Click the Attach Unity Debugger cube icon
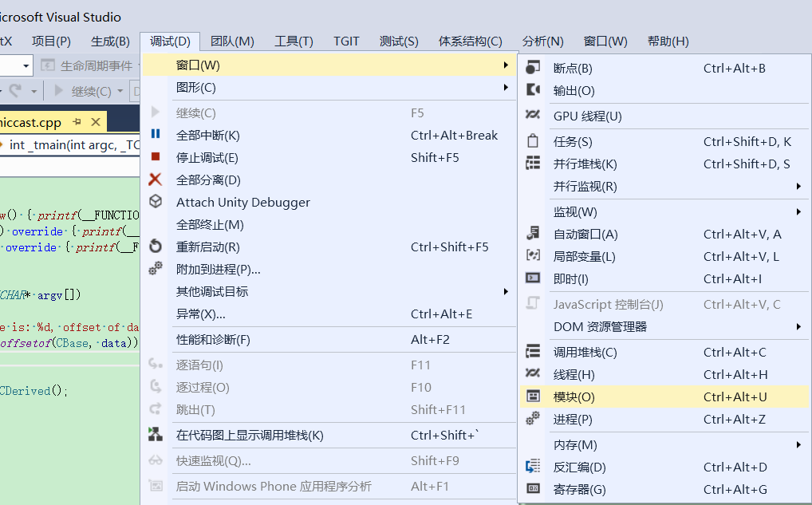Screen dimensions: 812x505 tap(156, 202)
